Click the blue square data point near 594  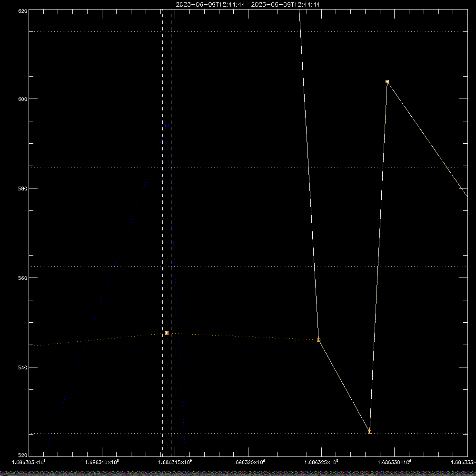point(167,125)
